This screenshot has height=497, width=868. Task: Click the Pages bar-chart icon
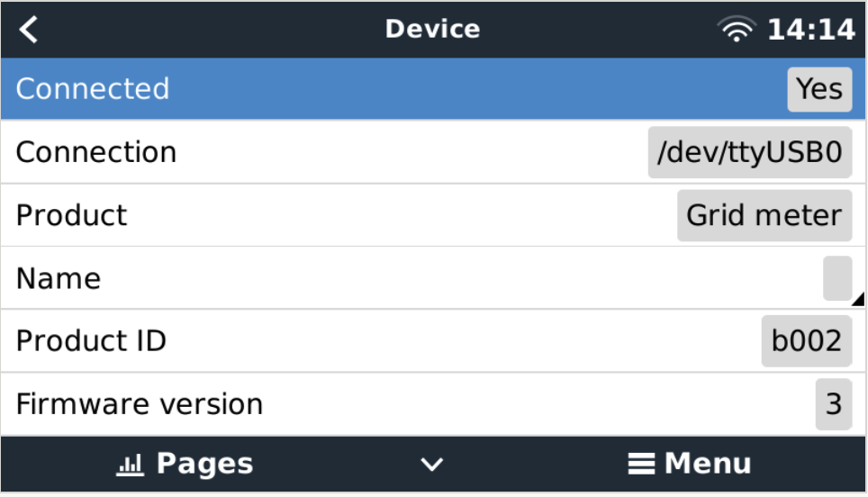[x=131, y=465]
